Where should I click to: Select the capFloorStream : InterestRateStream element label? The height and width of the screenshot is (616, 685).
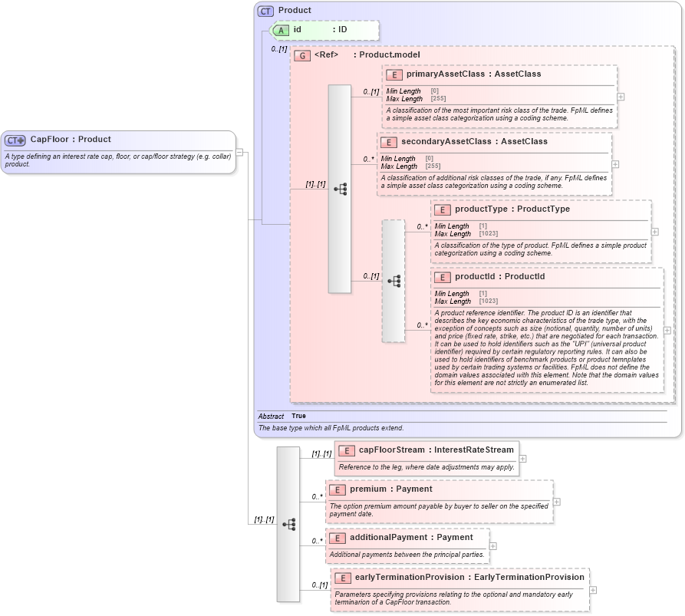(430, 450)
